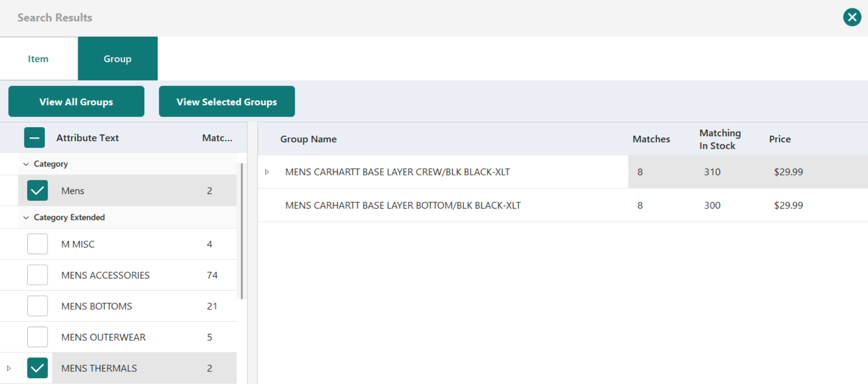Click the MENS BOTTOMS label
The width and height of the screenshot is (868, 384).
[x=97, y=306]
